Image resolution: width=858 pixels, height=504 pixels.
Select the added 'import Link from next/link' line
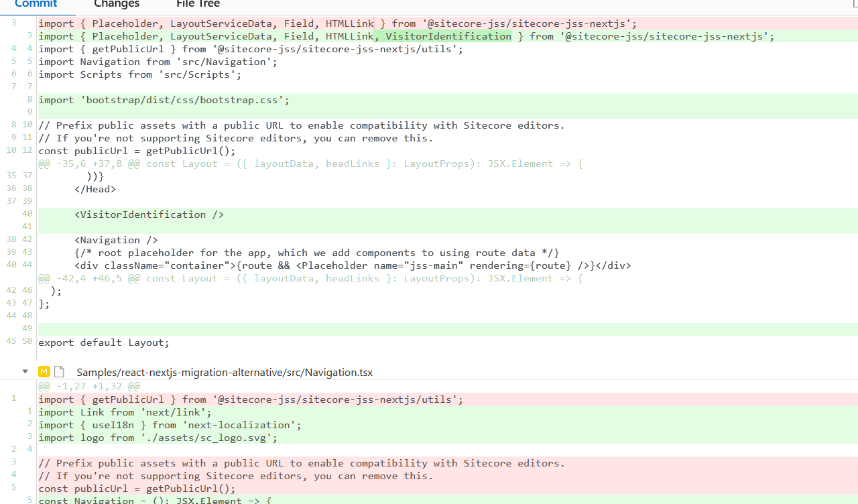click(125, 412)
